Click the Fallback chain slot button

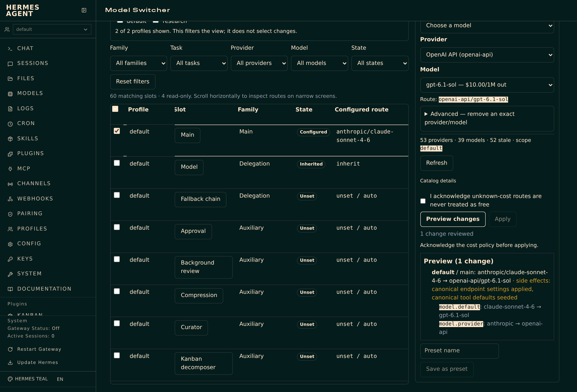(200, 199)
